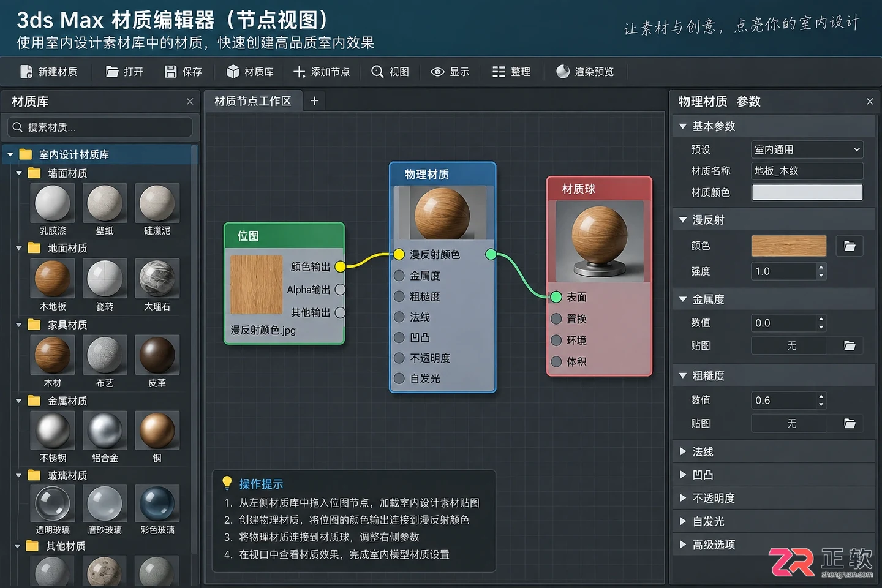The width and height of the screenshot is (882, 588).
Task: Click the 显示 eye icon
Action: coord(437,72)
